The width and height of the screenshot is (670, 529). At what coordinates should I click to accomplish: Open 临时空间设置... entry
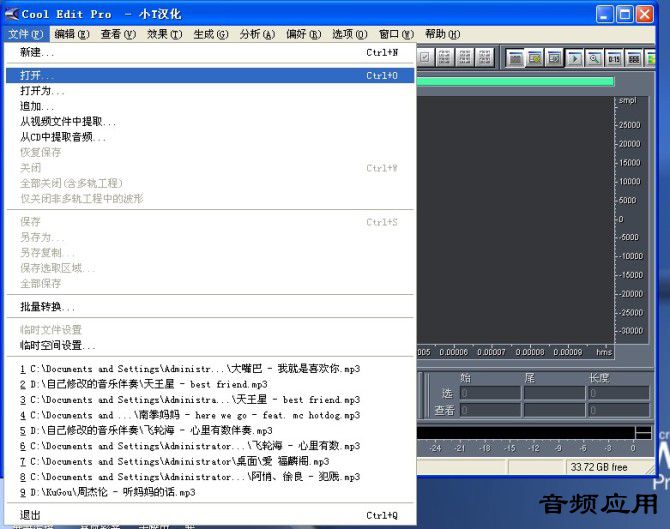click(x=209, y=345)
